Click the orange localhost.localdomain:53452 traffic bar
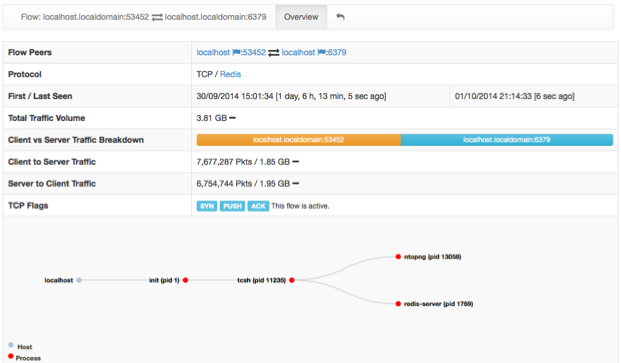Screen dimensions: 621x363 pyautogui.click(x=299, y=140)
